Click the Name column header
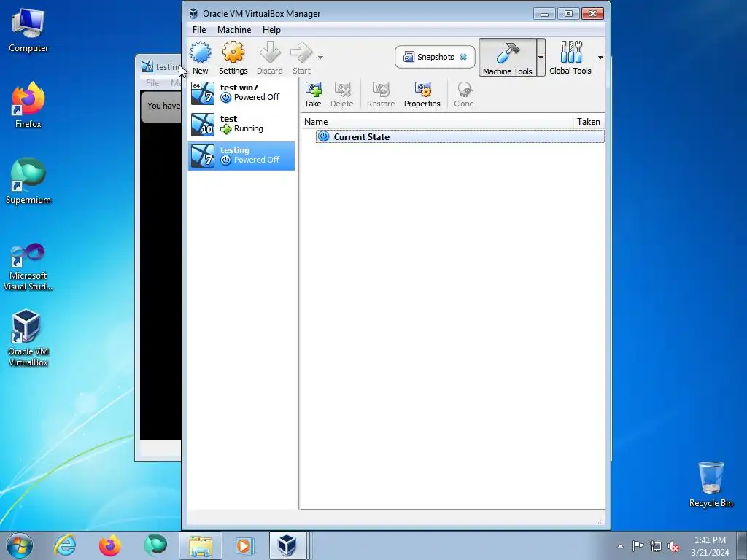747x560 pixels. [x=316, y=122]
